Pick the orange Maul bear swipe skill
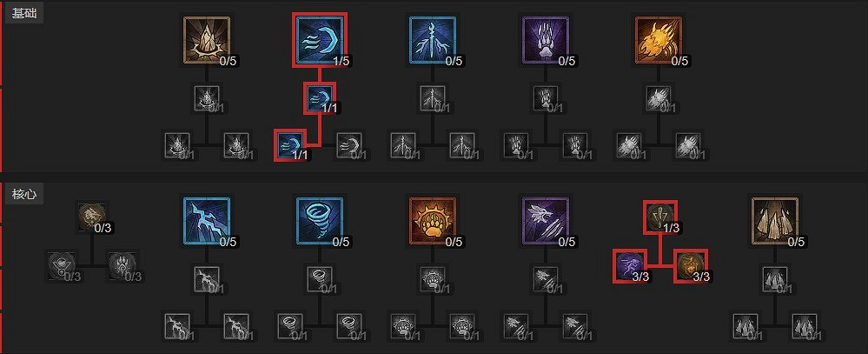This screenshot has width=868, height=354. [x=659, y=40]
